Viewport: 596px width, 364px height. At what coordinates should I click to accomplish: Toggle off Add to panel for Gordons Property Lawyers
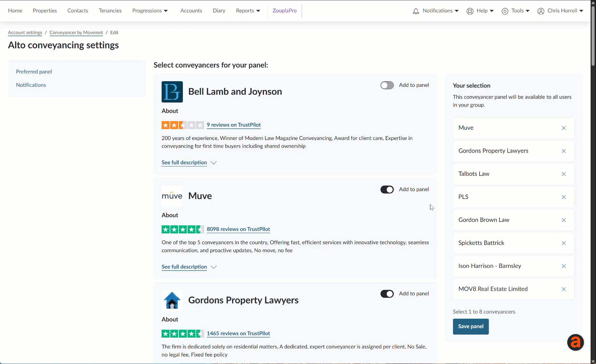[x=387, y=294]
